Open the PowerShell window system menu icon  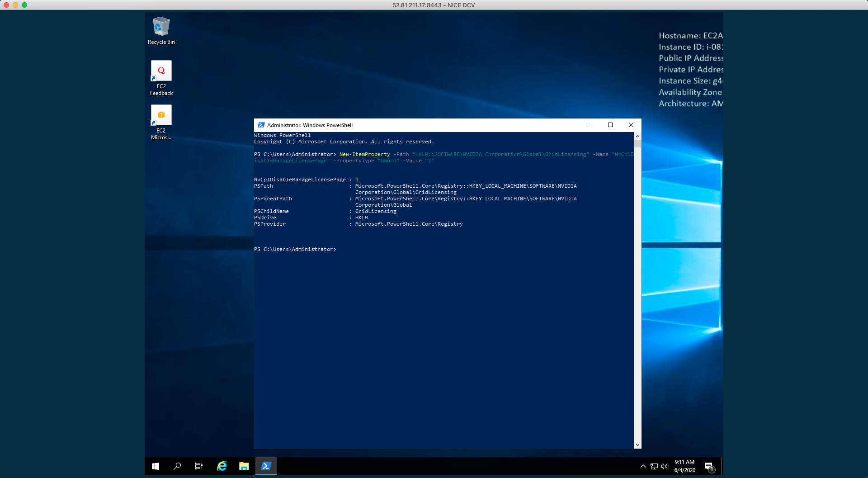click(261, 125)
